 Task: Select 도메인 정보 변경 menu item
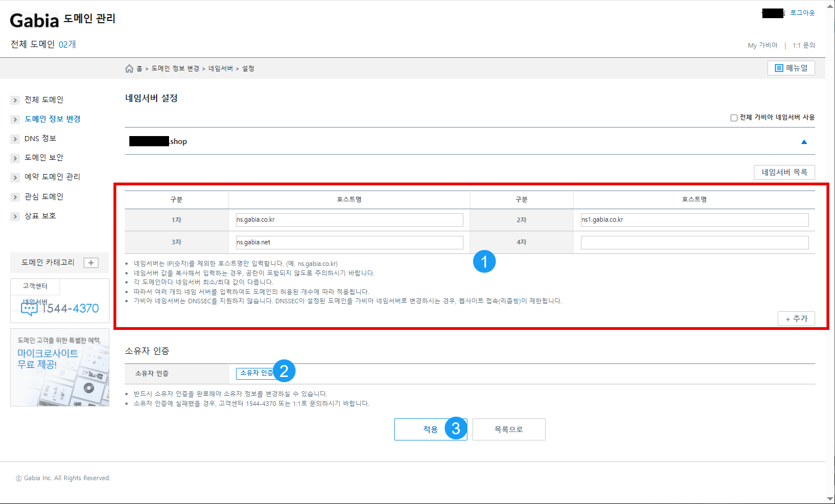click(x=53, y=119)
